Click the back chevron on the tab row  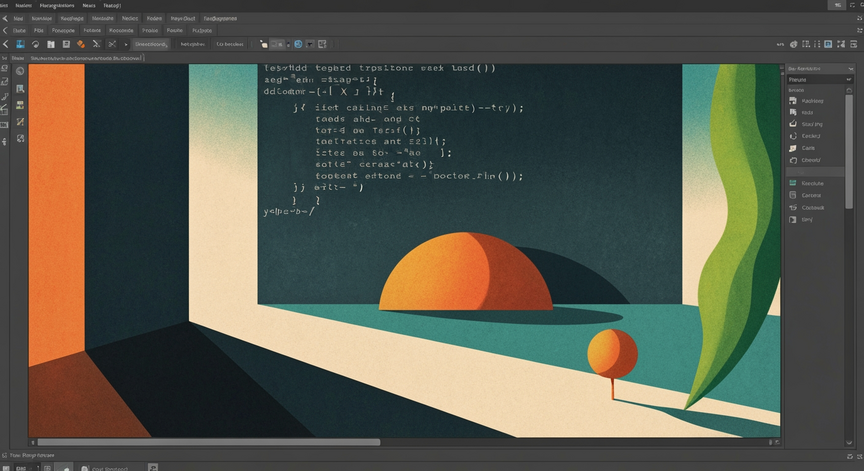[5, 18]
